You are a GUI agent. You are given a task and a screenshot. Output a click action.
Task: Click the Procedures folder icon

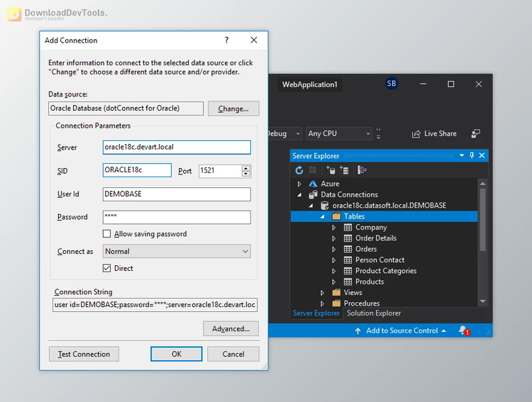(336, 303)
